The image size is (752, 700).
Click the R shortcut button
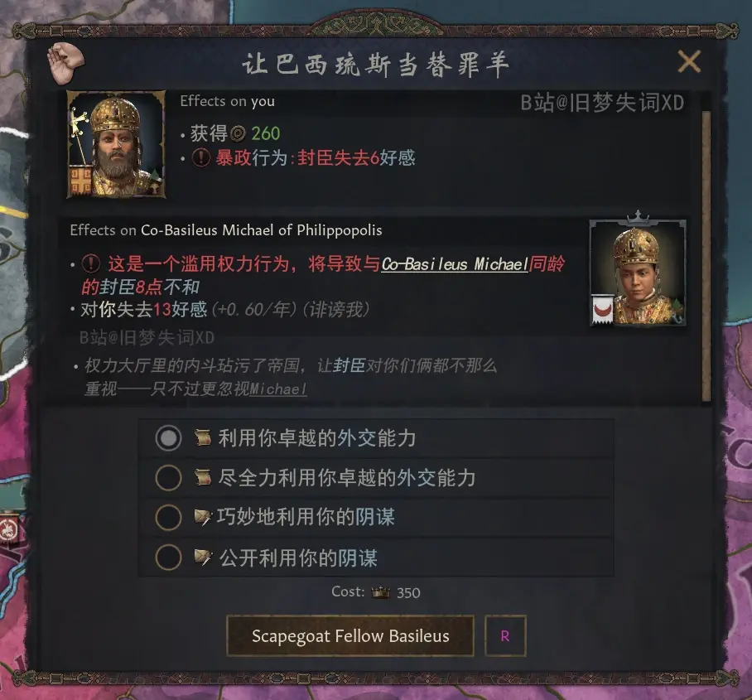click(505, 635)
